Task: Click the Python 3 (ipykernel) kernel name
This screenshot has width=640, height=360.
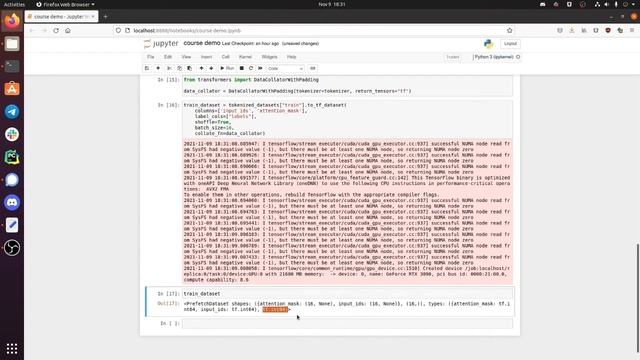Action: pos(493,57)
